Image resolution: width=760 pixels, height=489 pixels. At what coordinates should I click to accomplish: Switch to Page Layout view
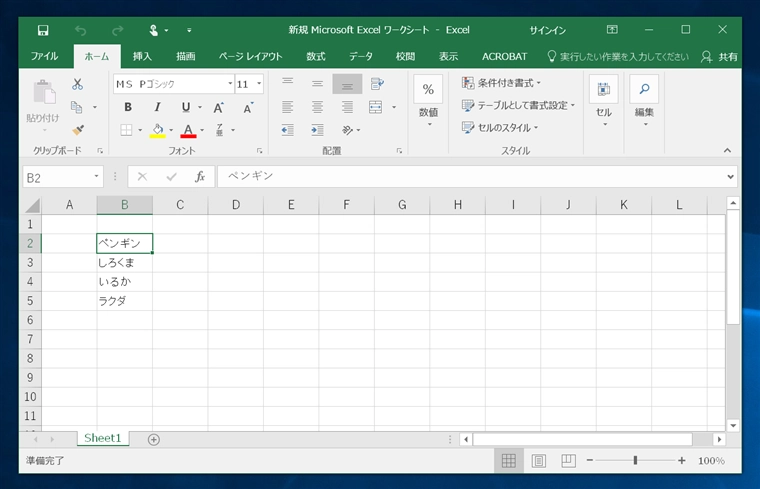coord(538,460)
